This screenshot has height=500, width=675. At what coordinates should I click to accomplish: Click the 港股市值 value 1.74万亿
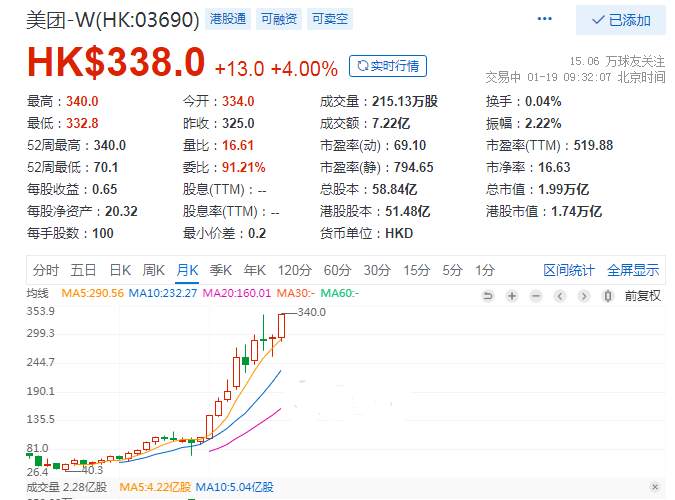(576, 211)
